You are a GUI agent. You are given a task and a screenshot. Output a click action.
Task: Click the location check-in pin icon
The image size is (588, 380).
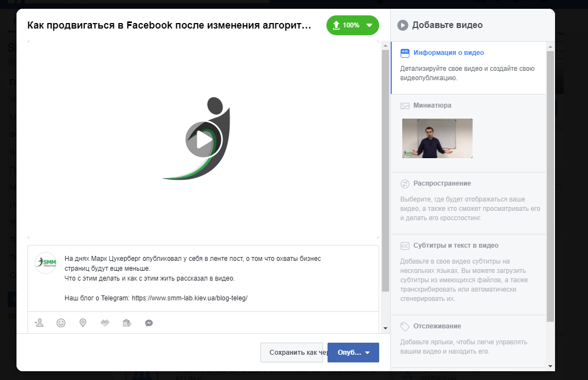click(83, 323)
